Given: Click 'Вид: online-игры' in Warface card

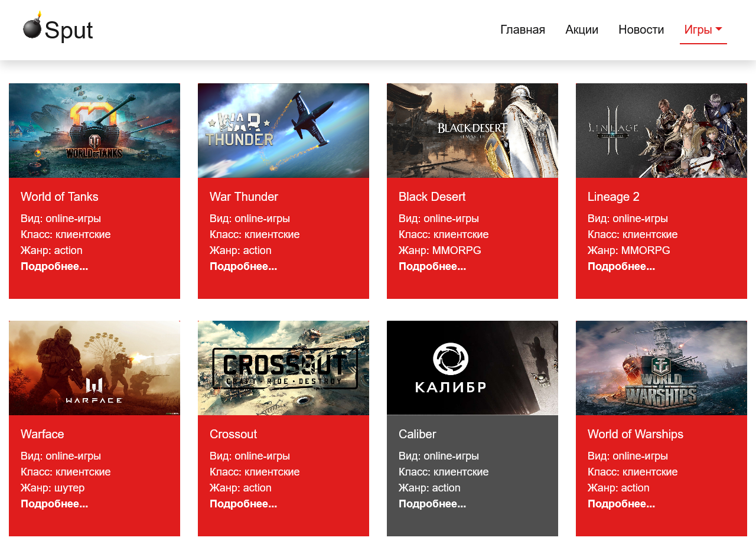Looking at the screenshot, I should [x=61, y=456].
